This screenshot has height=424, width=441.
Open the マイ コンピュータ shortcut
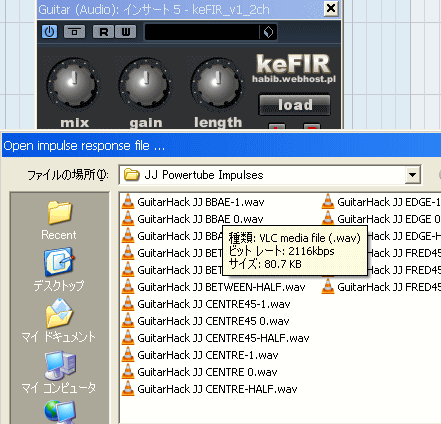(x=59, y=372)
